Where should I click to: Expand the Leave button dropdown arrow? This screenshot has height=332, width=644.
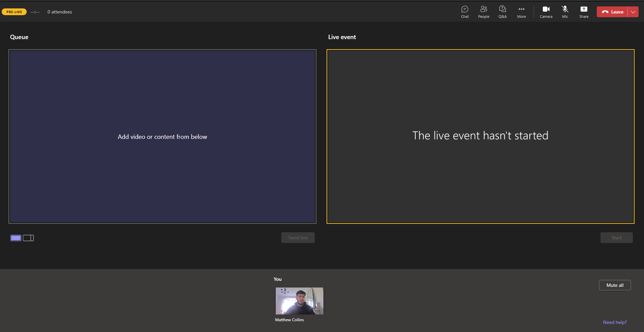tap(634, 12)
